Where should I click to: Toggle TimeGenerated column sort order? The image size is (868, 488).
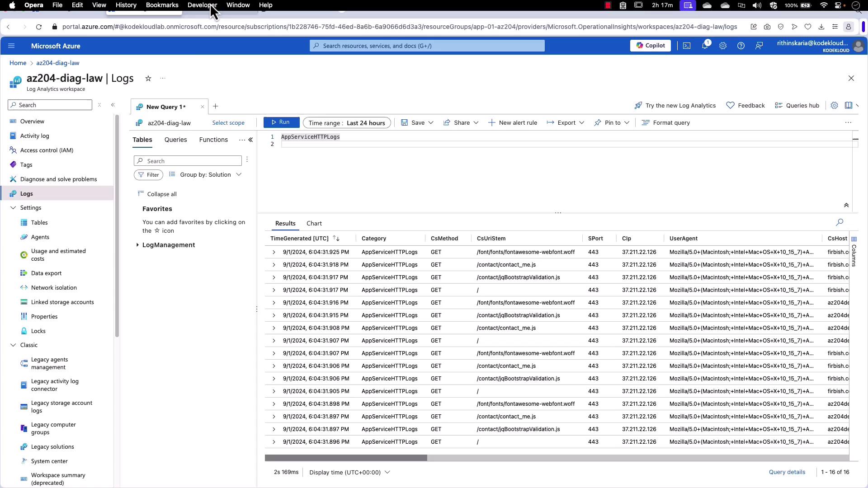[336, 239]
